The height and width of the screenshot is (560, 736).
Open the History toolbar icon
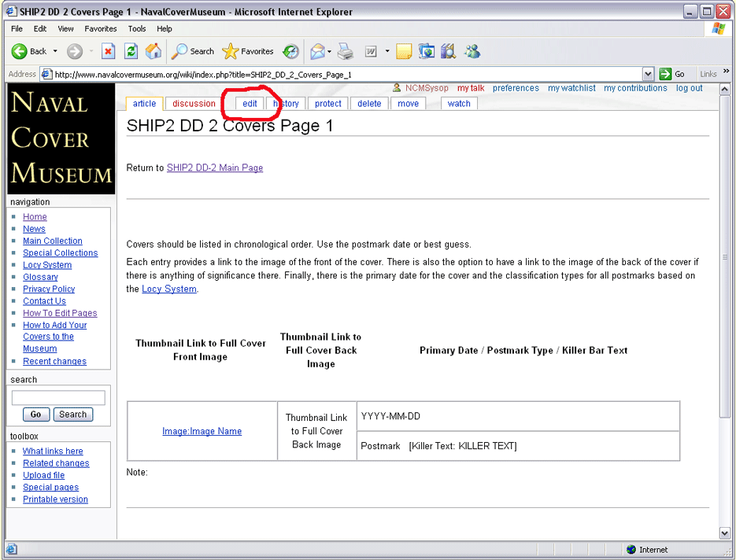(x=290, y=52)
